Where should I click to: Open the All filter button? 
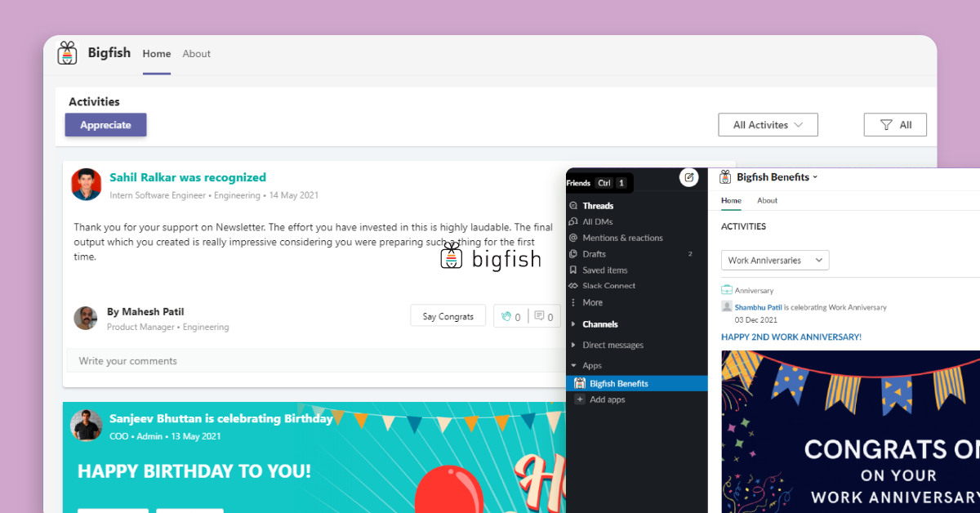[x=895, y=125]
